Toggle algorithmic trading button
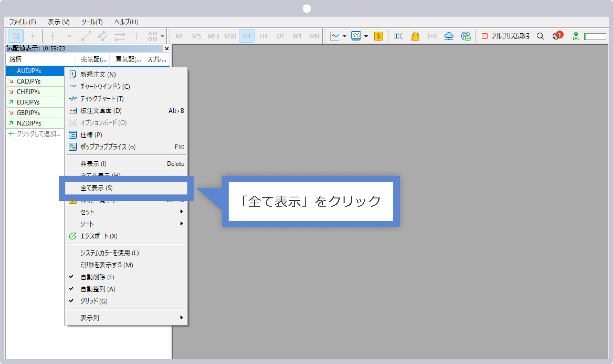The height and width of the screenshot is (364, 613). click(x=505, y=36)
